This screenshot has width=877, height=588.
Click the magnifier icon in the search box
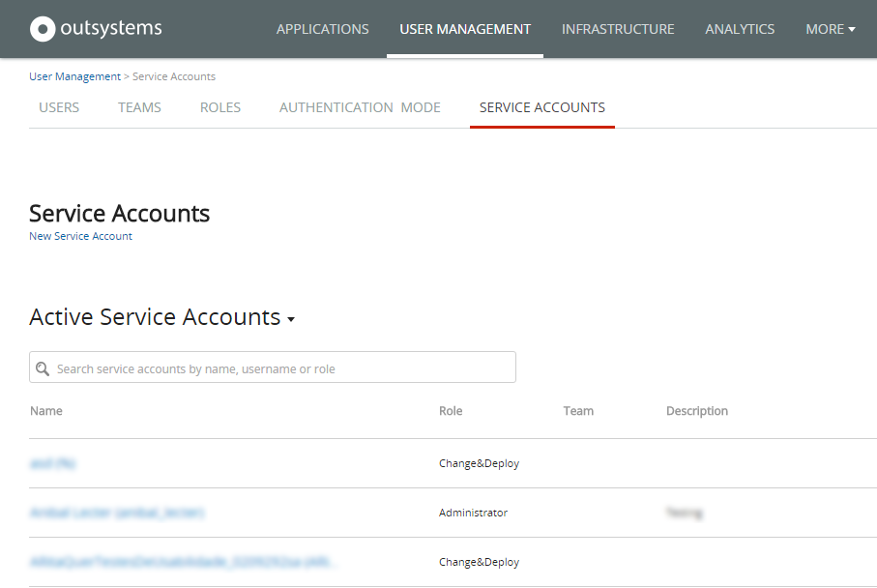(43, 368)
